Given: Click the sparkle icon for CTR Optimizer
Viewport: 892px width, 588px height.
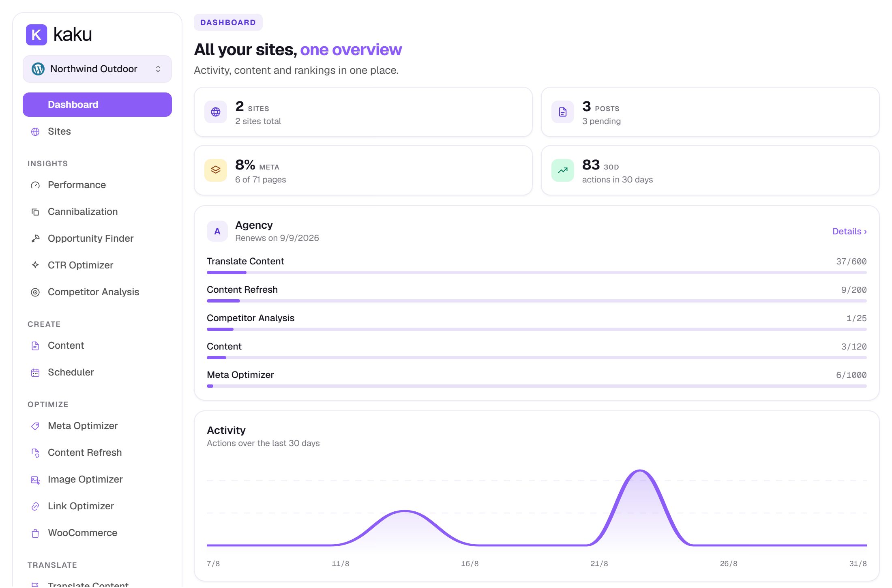Looking at the screenshot, I should click(x=35, y=265).
